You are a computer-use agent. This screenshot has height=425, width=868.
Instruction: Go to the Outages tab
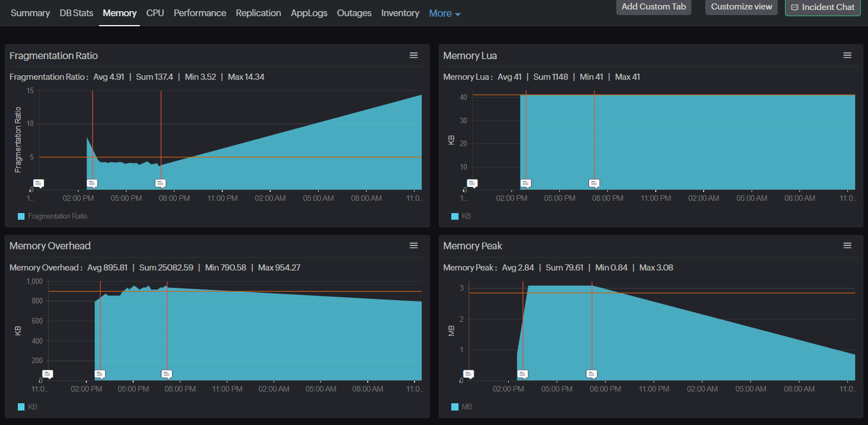point(354,13)
